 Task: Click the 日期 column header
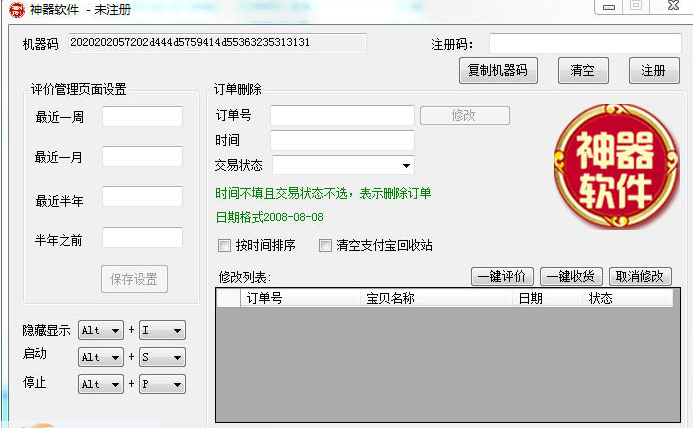point(548,298)
